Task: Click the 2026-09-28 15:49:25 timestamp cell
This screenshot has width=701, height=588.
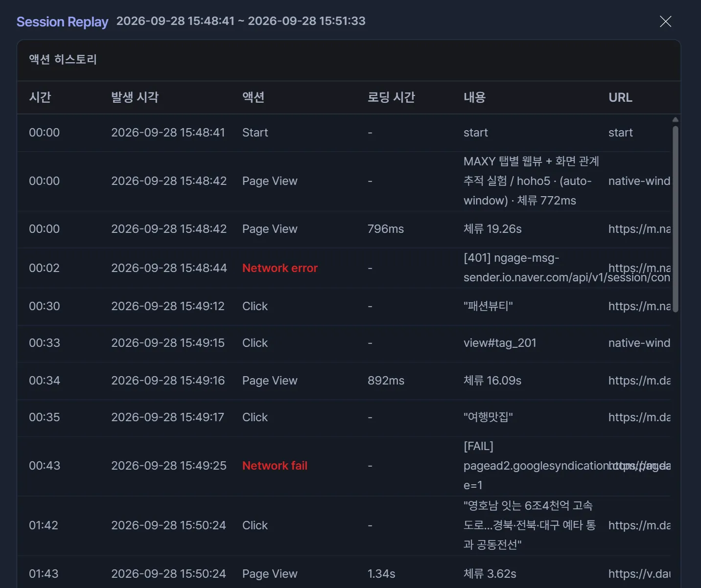Action: pos(169,466)
